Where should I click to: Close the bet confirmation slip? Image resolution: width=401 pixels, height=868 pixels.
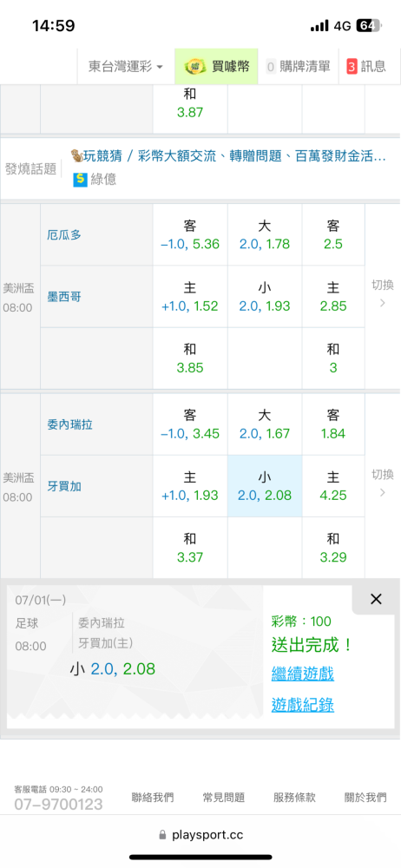click(x=376, y=599)
